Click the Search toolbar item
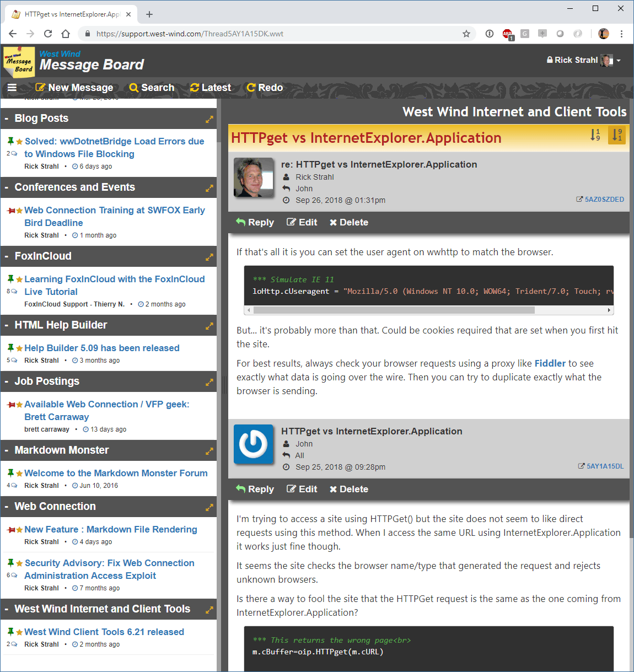The image size is (634, 672). coord(152,88)
